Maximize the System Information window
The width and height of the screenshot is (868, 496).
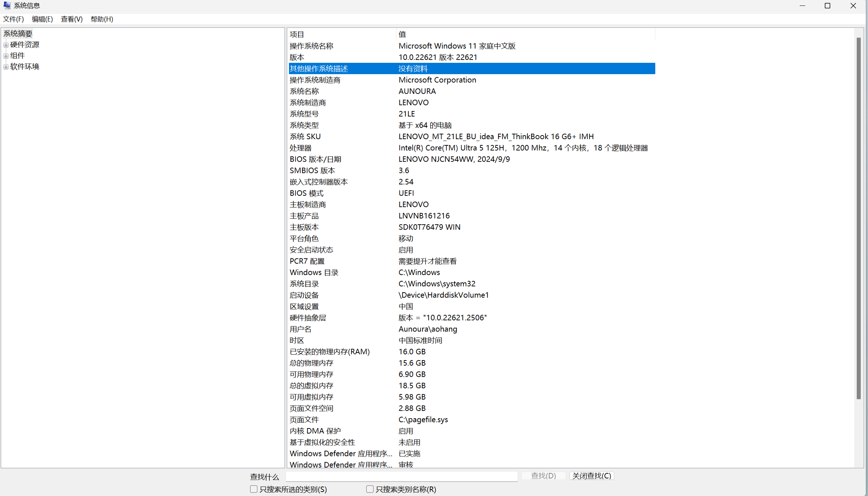click(827, 6)
